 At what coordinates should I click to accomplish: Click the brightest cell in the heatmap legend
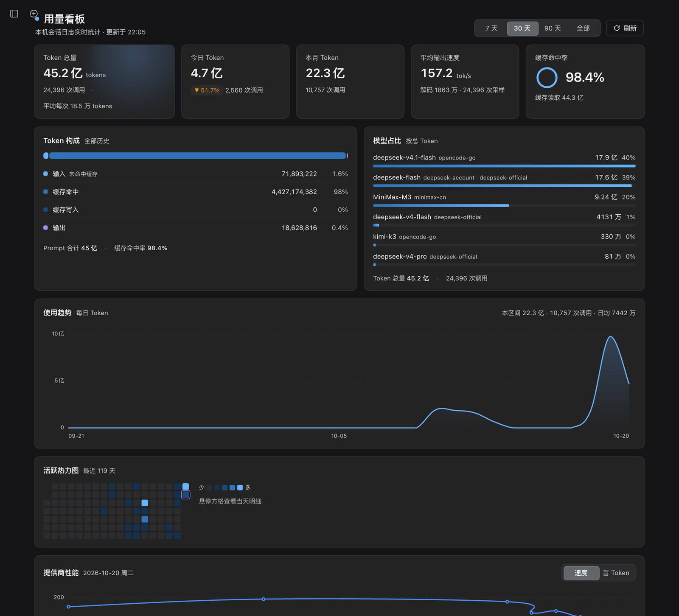(x=240, y=487)
